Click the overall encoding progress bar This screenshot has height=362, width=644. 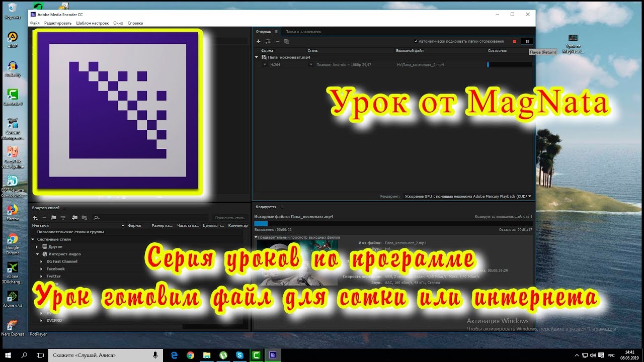(x=393, y=223)
